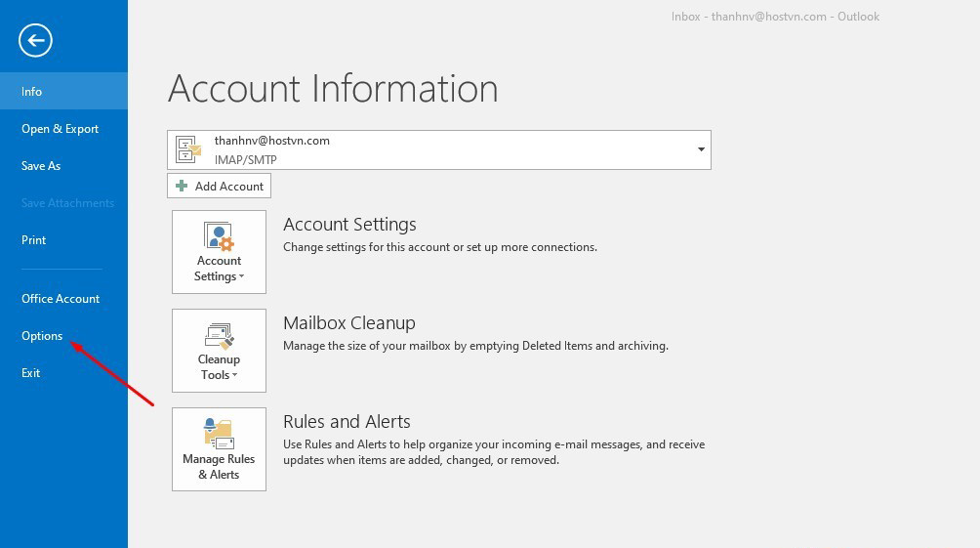Image resolution: width=980 pixels, height=548 pixels.
Task: Click the Manage Rules & Alerts label
Action: tap(219, 467)
